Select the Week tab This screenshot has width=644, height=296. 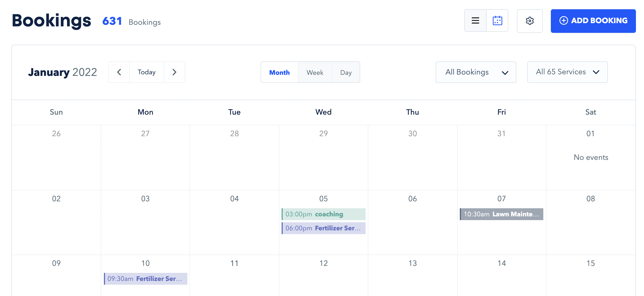[x=315, y=72]
